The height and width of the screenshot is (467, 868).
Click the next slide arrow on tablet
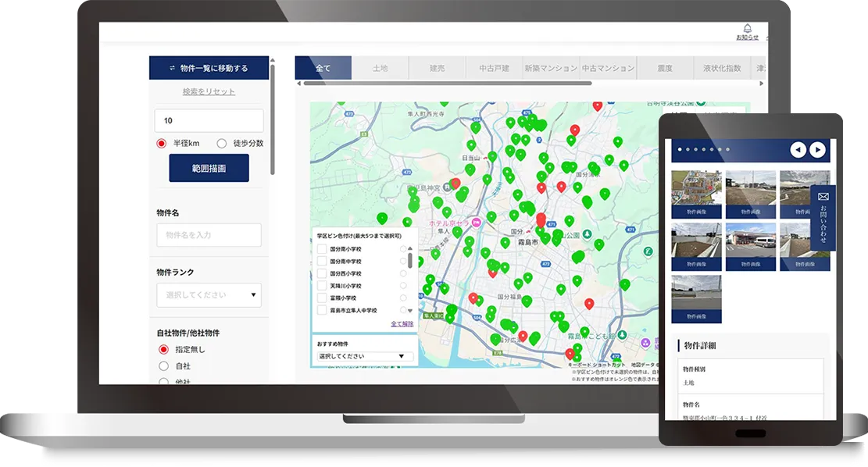pyautogui.click(x=817, y=150)
